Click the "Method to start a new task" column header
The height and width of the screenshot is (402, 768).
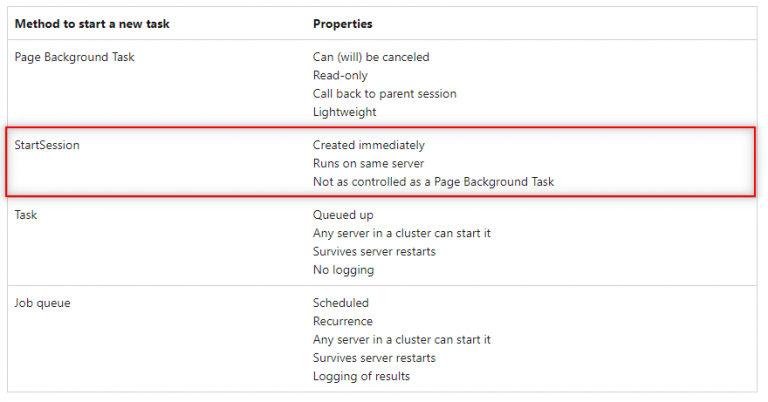[x=87, y=23]
